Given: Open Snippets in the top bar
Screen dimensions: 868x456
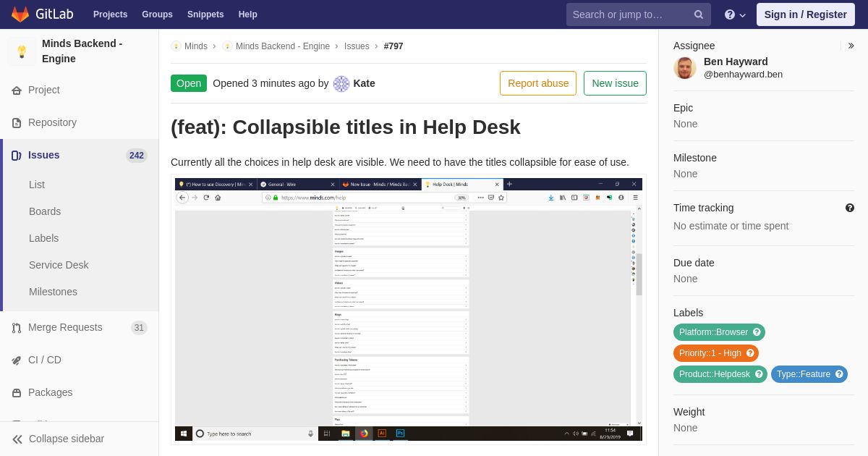Looking at the screenshot, I should (205, 14).
